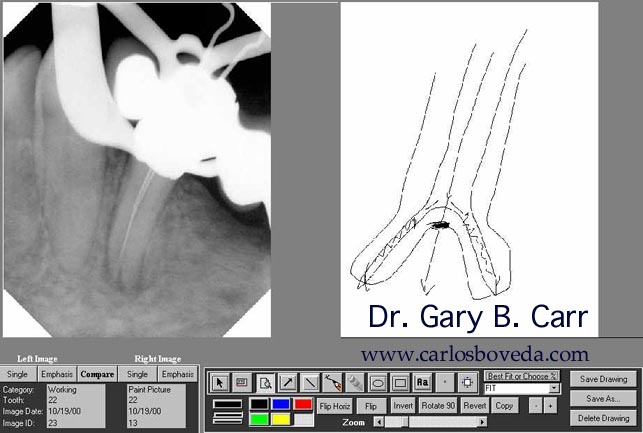Select the ellipse shape tool
Image resolution: width=643 pixels, height=433 pixels.
[378, 382]
